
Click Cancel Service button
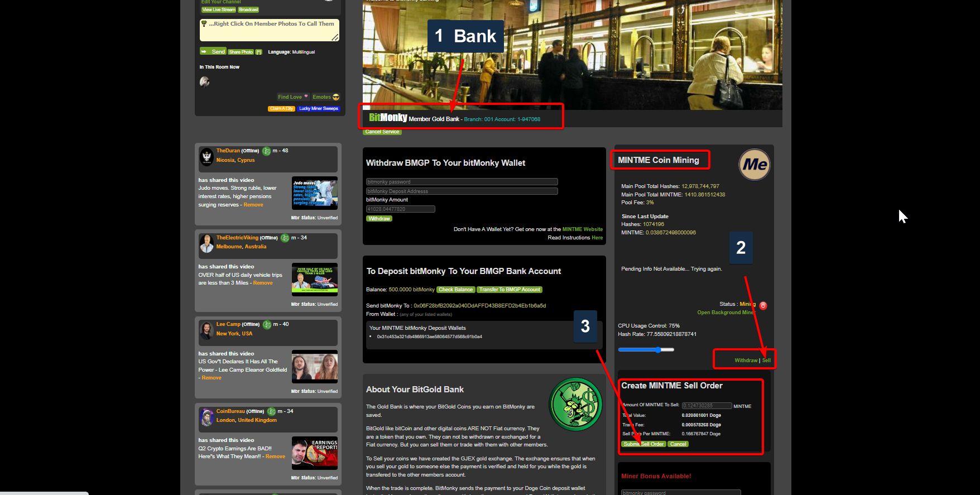pyautogui.click(x=382, y=132)
